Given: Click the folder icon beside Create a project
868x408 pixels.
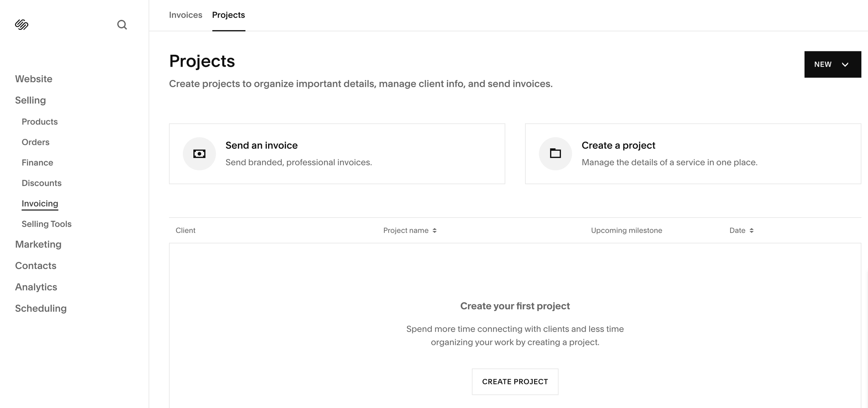Looking at the screenshot, I should [556, 153].
